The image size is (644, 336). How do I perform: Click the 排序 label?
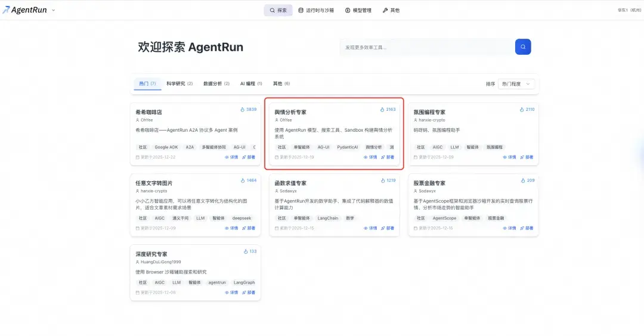tap(490, 83)
